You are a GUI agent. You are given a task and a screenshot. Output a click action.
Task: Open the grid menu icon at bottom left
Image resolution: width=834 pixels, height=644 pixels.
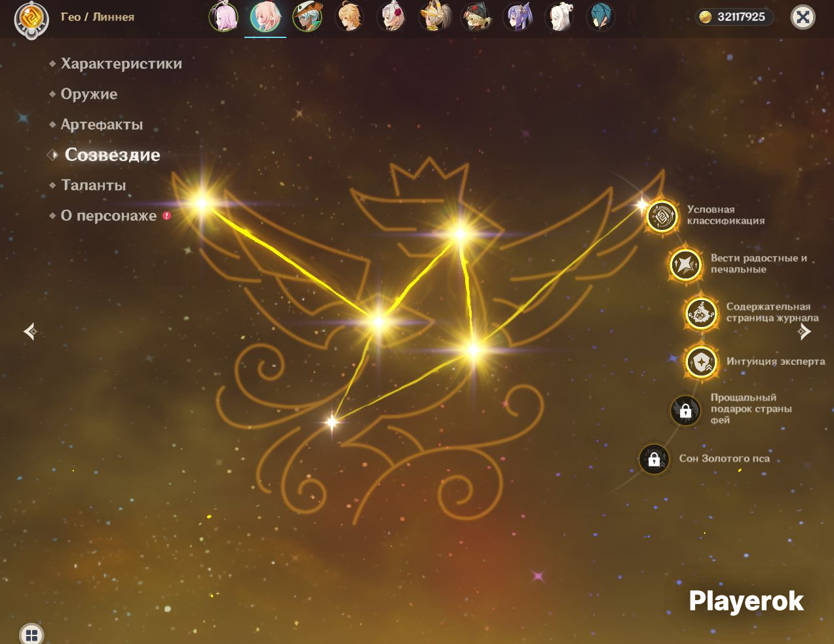(x=31, y=634)
